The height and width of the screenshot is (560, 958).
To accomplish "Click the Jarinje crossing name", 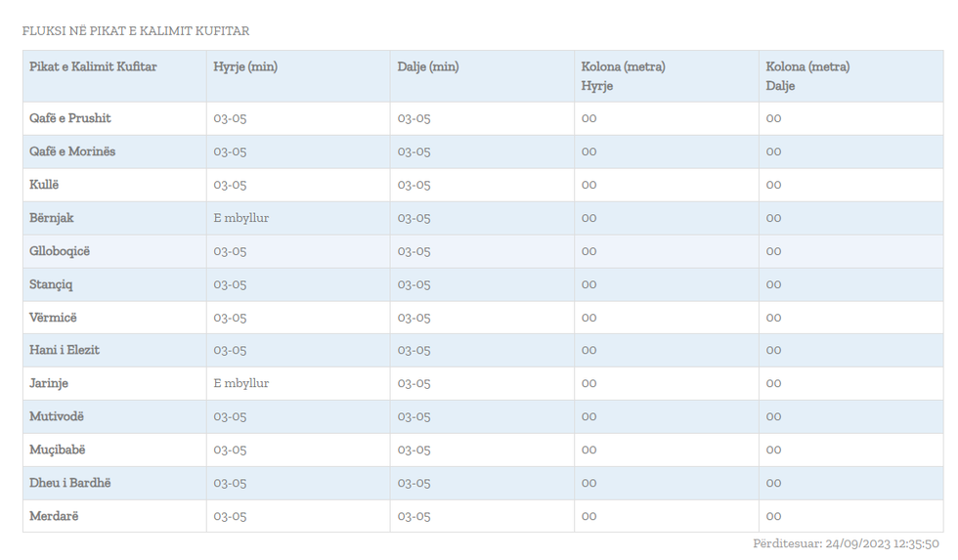I will point(49,383).
